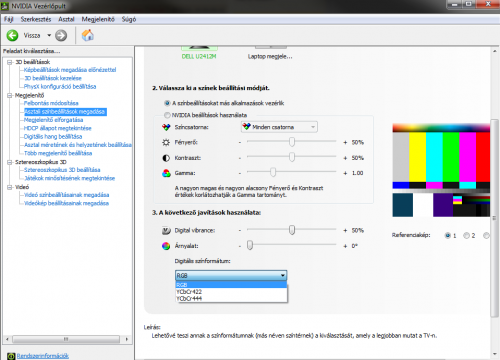Click the Rendszerinformációk NVIDIA icon
The image size is (500, 360).
(11, 356)
